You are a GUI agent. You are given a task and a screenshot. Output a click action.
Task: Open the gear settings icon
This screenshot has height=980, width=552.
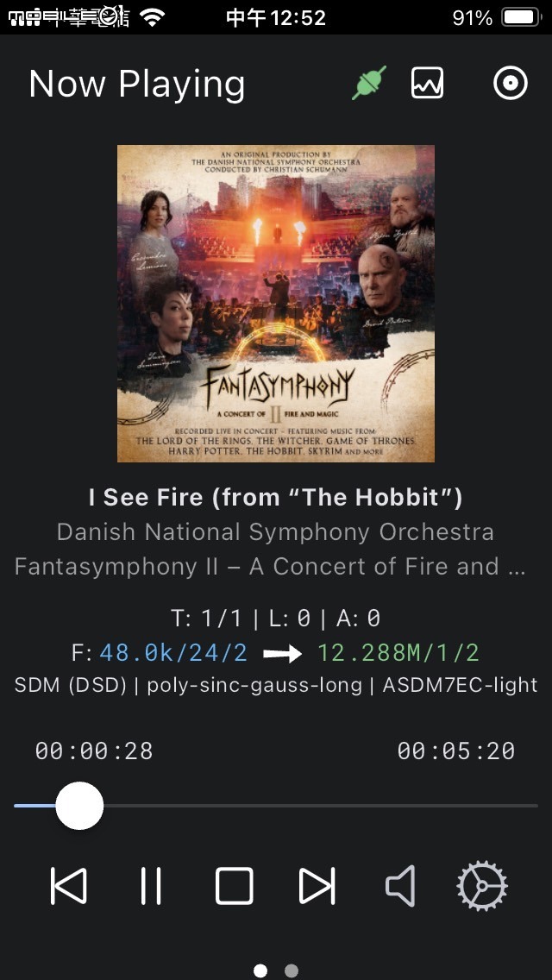click(482, 886)
